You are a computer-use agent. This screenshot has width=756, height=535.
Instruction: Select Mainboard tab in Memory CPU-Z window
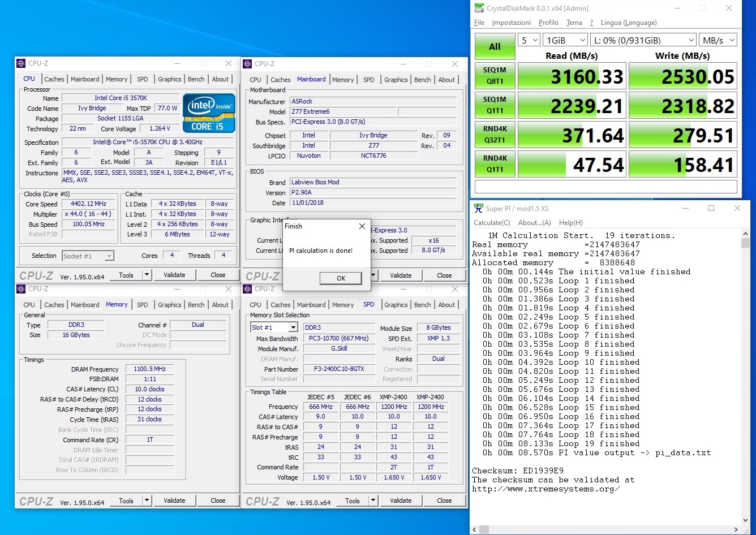point(85,305)
